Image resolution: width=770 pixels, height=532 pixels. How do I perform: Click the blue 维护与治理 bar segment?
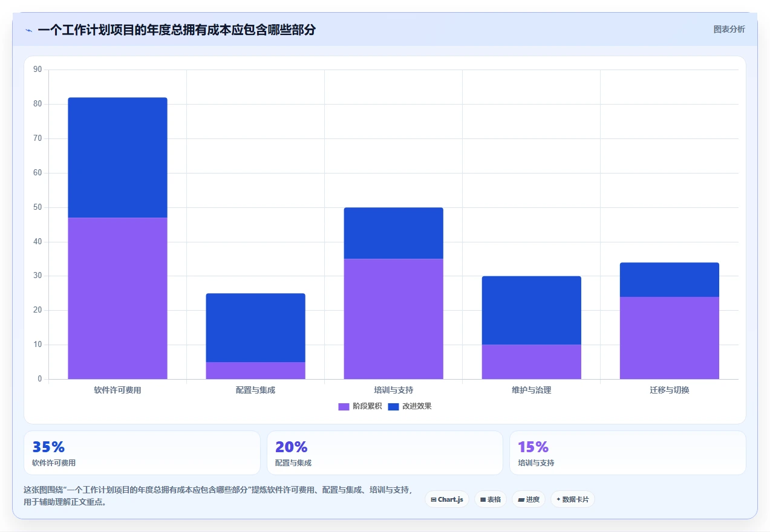[x=531, y=310]
